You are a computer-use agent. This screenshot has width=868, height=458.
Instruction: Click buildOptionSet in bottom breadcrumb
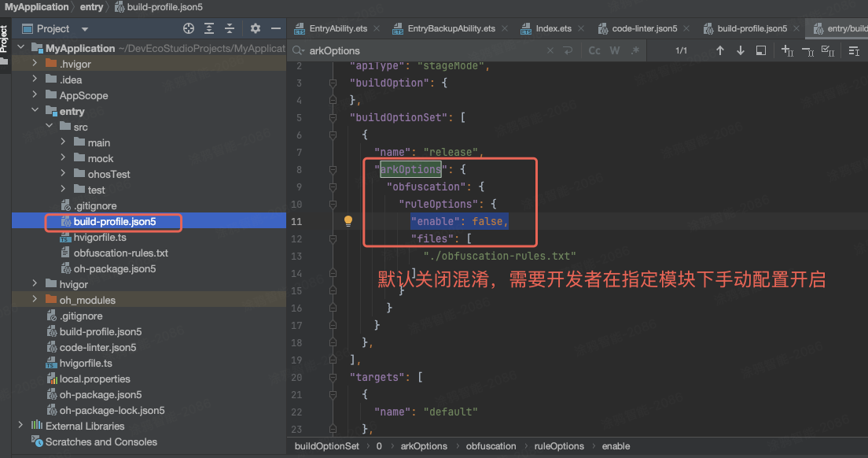[326, 446]
